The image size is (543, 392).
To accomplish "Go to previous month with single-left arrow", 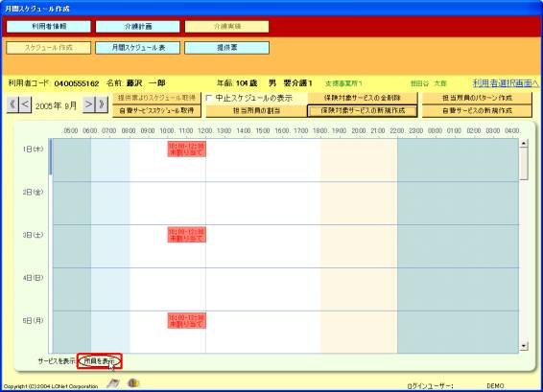I will (25, 104).
